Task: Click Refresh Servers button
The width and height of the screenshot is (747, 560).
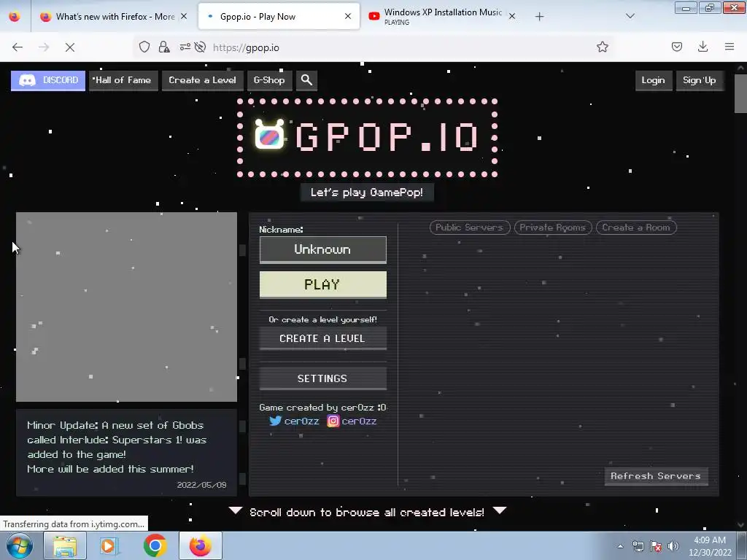Action: (x=656, y=476)
